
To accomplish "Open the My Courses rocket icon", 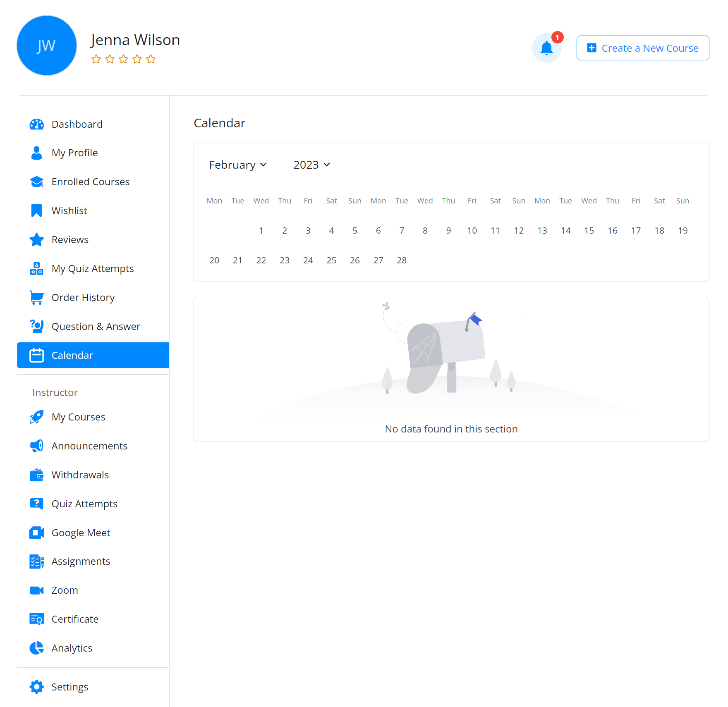I will [36, 417].
